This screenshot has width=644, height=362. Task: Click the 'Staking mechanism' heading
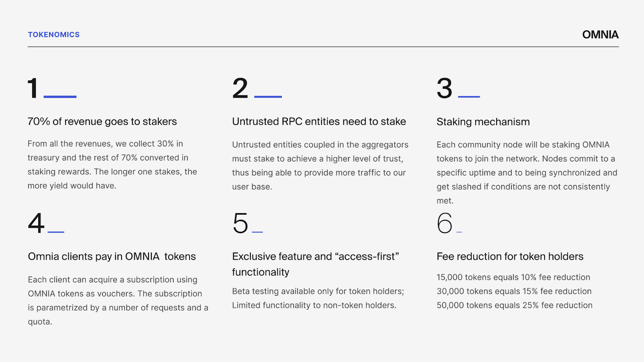coord(483,122)
